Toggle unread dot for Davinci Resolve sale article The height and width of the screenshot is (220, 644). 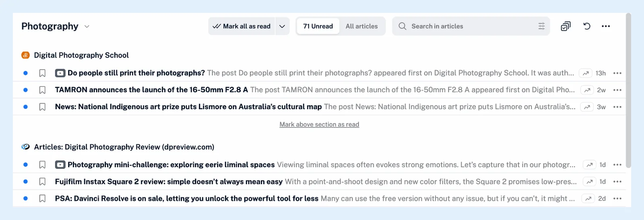(x=25, y=199)
